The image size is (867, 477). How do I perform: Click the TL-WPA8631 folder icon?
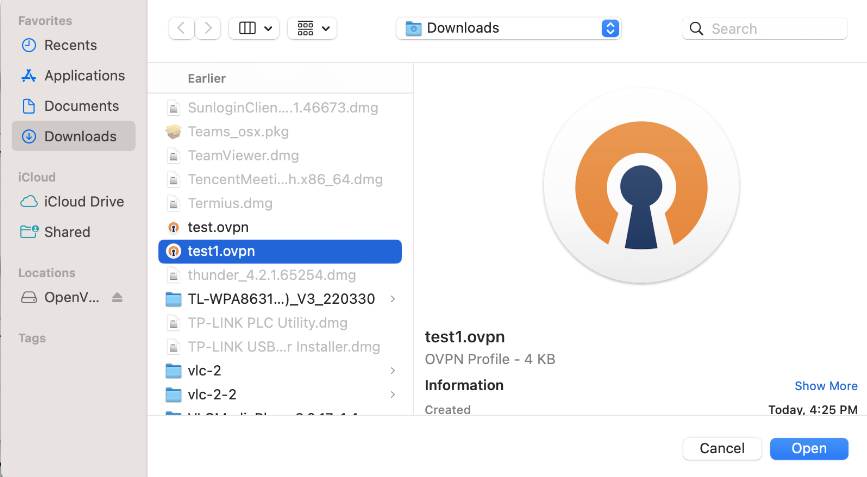(x=174, y=299)
